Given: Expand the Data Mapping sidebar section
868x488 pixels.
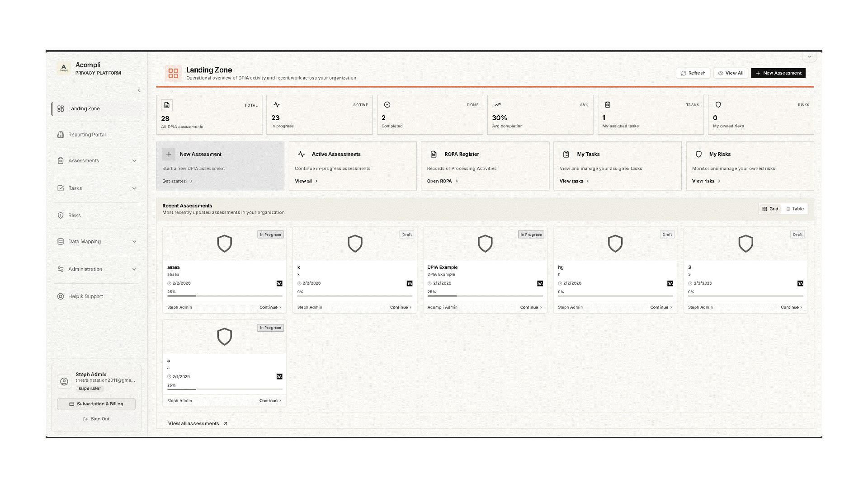Looking at the screenshot, I should click(134, 242).
